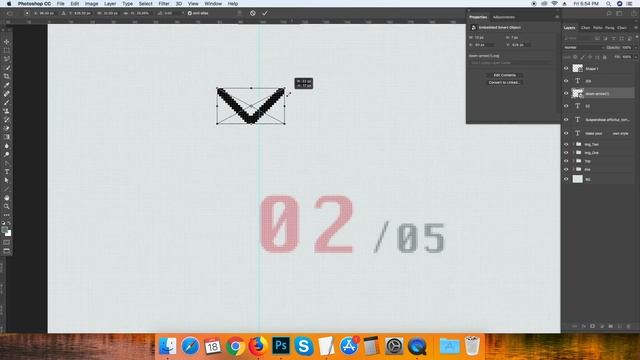The height and width of the screenshot is (360, 640).
Task: Hide the 02 text layer
Action: (x=566, y=106)
